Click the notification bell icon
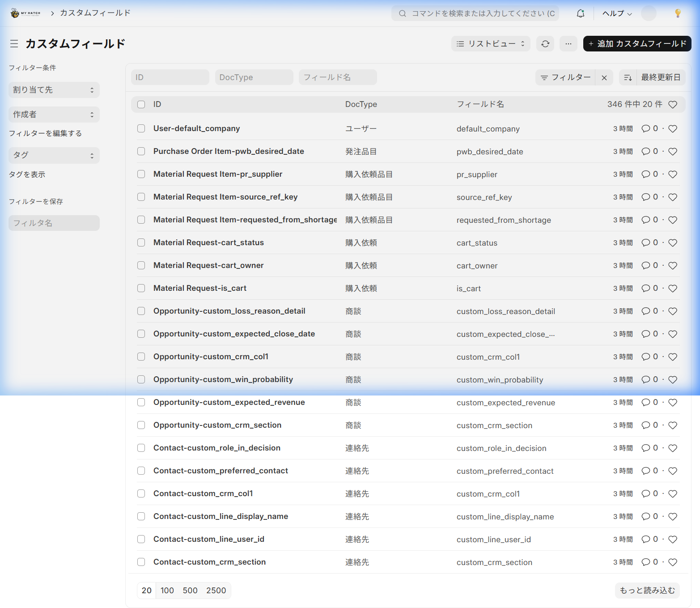 coord(580,13)
